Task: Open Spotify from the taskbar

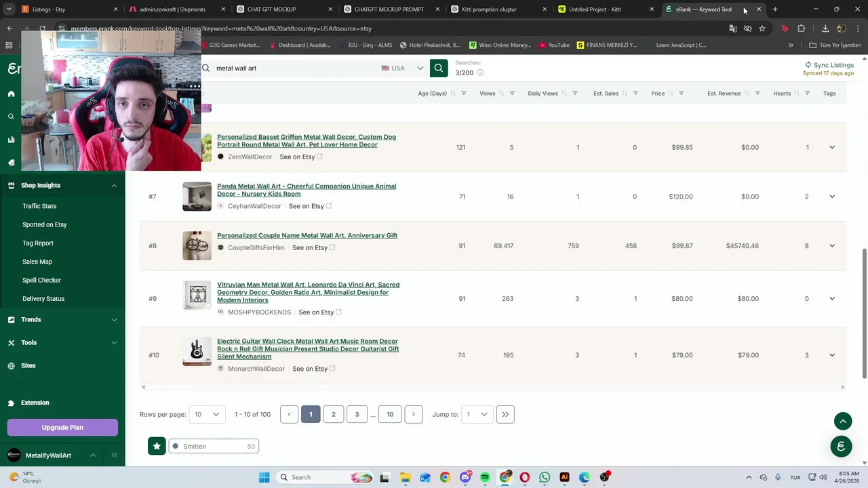Action: coord(485,477)
